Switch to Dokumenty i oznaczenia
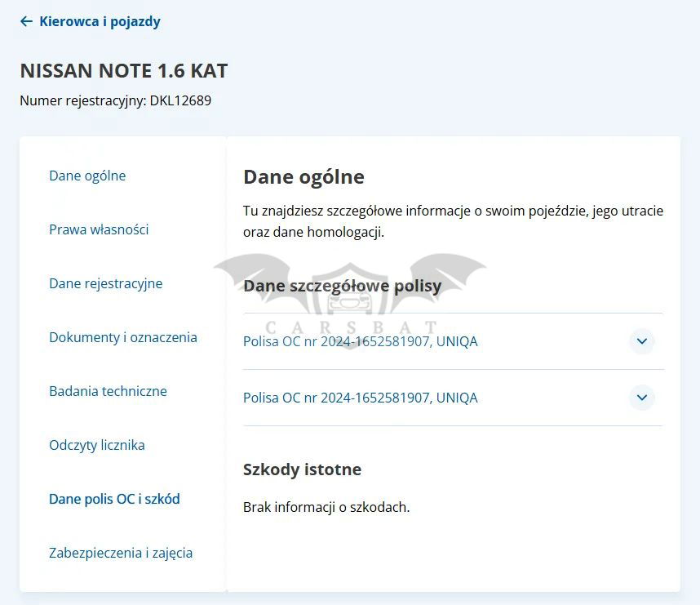 tap(122, 337)
